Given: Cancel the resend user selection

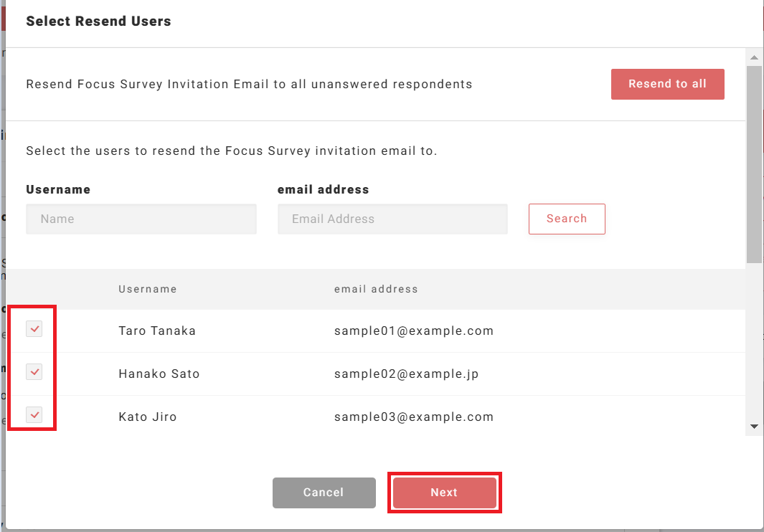Looking at the screenshot, I should tap(324, 493).
